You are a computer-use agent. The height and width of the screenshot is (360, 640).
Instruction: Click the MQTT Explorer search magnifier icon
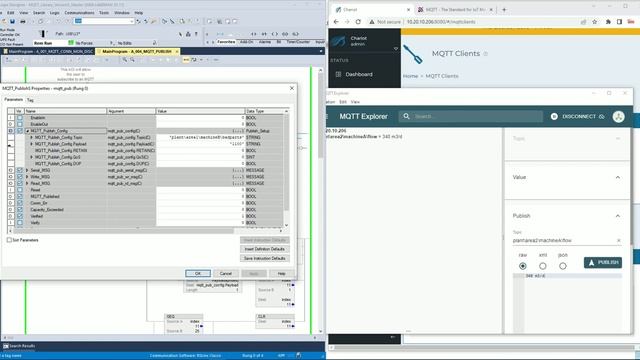point(406,116)
